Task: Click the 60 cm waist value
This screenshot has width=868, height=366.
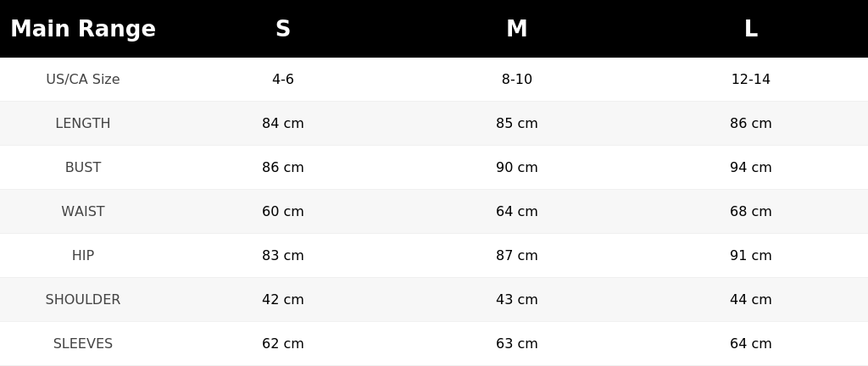Action: coord(283,211)
